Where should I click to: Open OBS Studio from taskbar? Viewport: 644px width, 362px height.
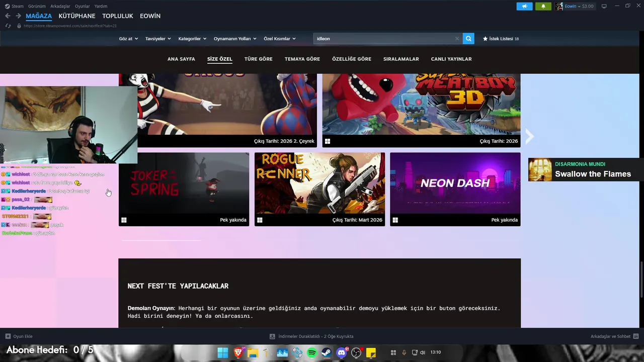pos(356,352)
